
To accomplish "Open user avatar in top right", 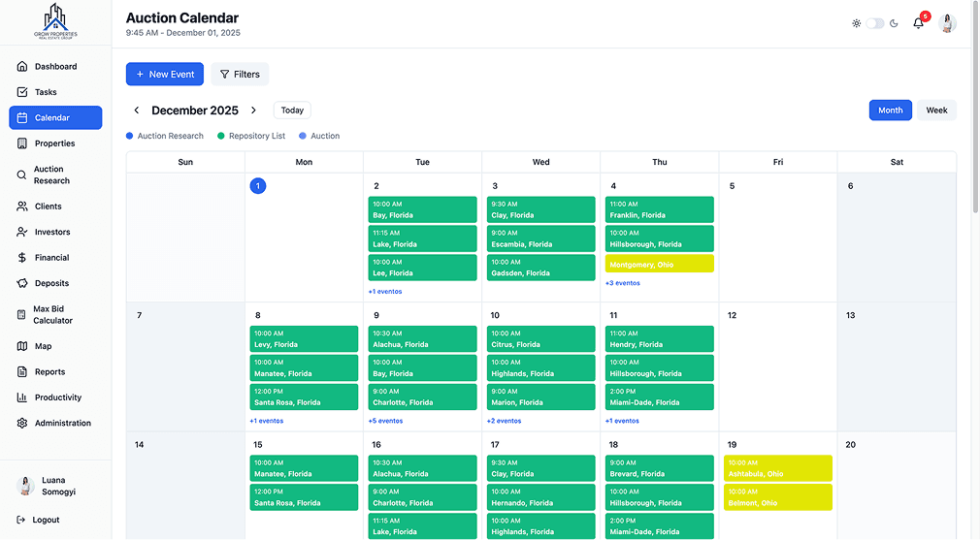I will point(948,23).
